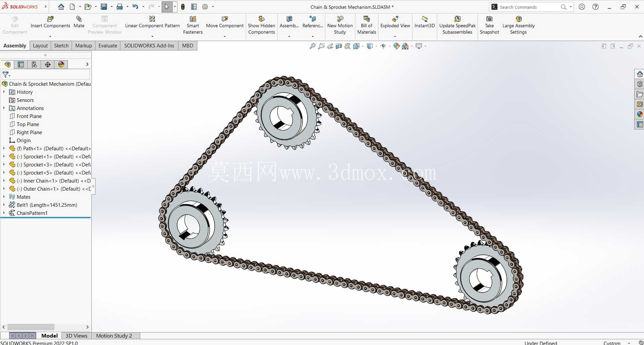This screenshot has width=644, height=345.
Task: Expand the ChainPattern1 node
Action: click(4, 213)
